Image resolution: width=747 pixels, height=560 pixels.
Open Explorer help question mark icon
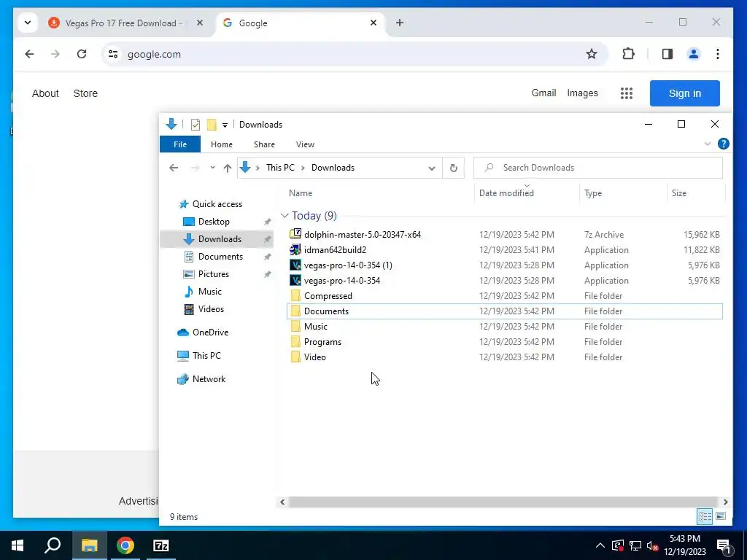tap(723, 144)
